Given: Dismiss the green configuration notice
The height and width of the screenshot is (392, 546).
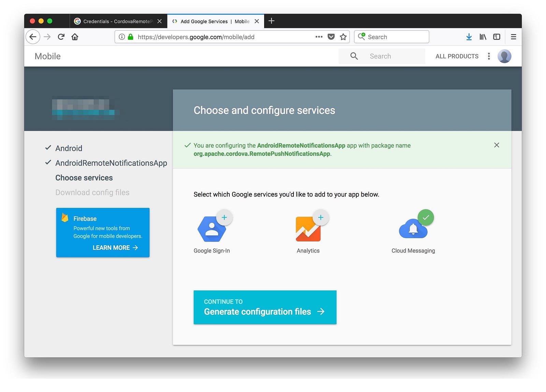Looking at the screenshot, I should pos(497,145).
